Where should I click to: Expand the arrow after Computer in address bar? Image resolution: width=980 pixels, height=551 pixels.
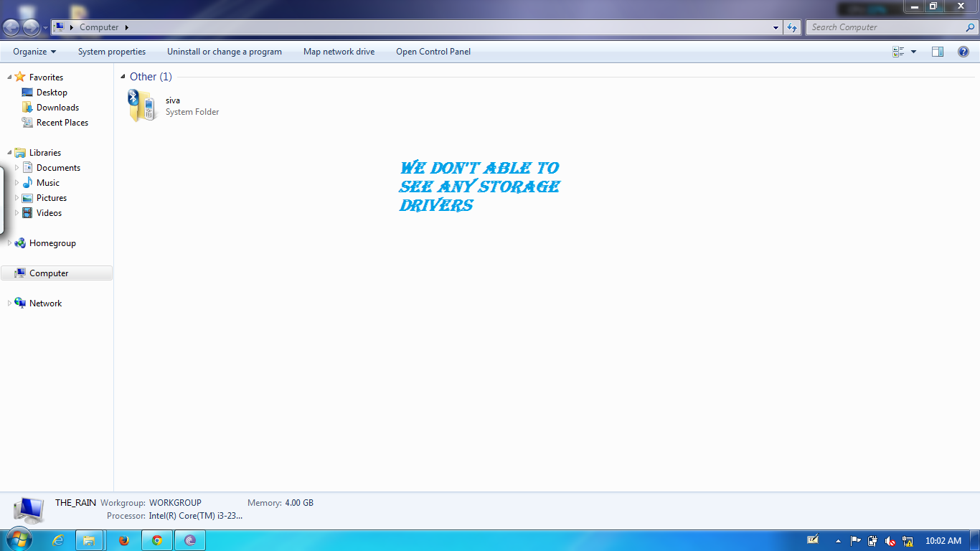(x=127, y=27)
